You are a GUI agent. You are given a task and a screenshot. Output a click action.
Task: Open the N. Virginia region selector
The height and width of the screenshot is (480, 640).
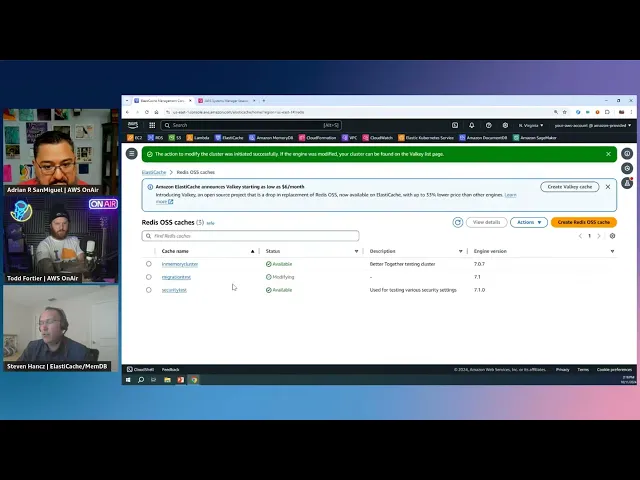click(531, 125)
